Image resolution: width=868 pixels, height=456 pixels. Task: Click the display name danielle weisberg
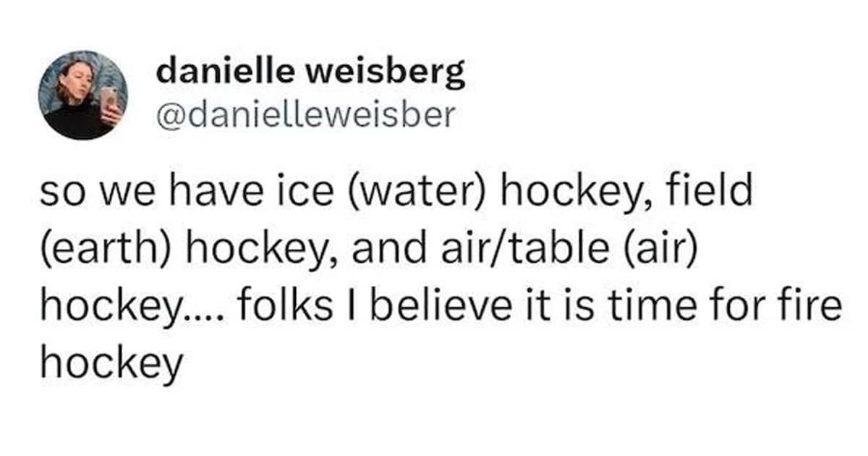(310, 73)
